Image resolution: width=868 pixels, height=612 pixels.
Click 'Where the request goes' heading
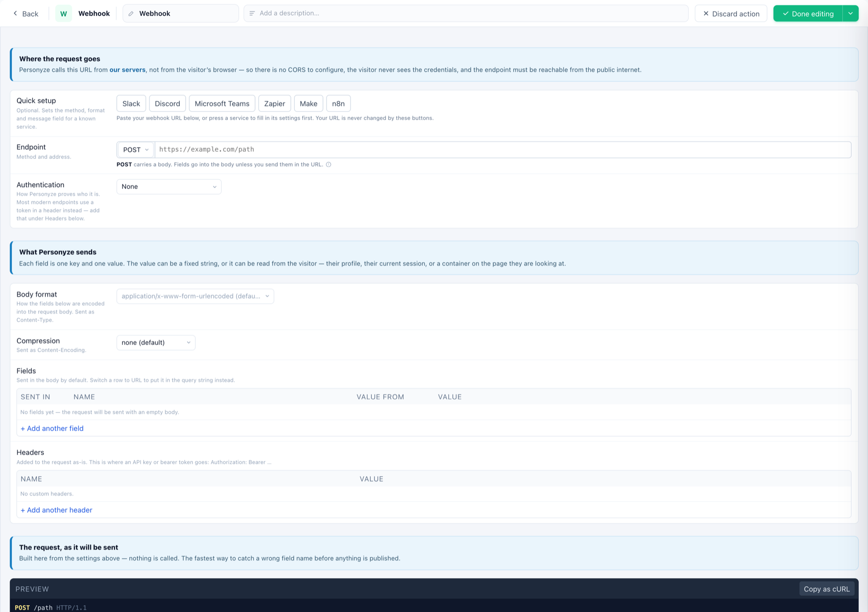point(60,59)
